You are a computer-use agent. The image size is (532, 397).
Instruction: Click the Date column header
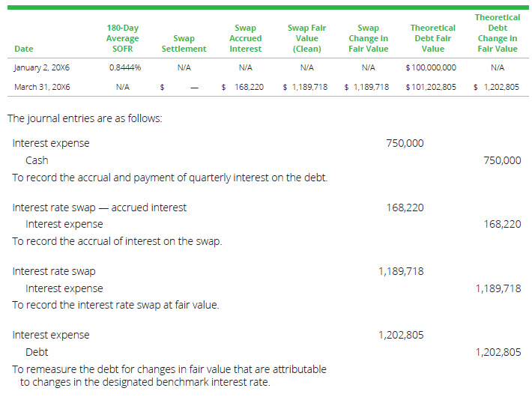[x=23, y=49]
